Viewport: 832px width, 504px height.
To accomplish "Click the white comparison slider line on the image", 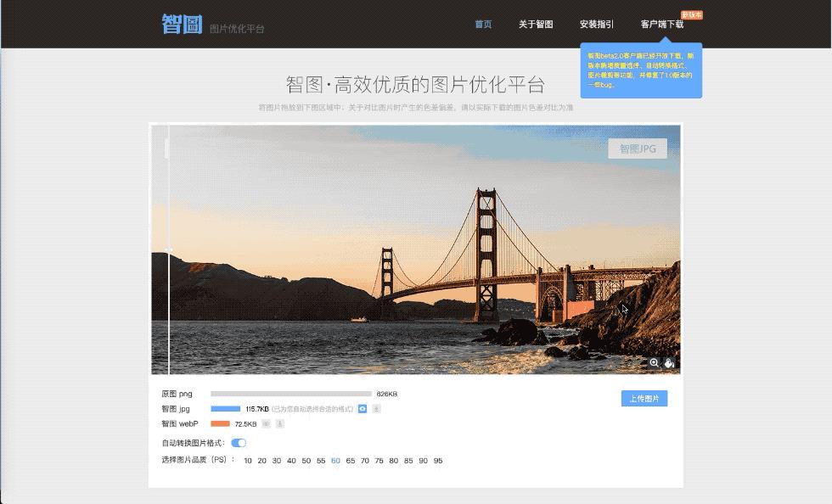I will click(x=169, y=255).
